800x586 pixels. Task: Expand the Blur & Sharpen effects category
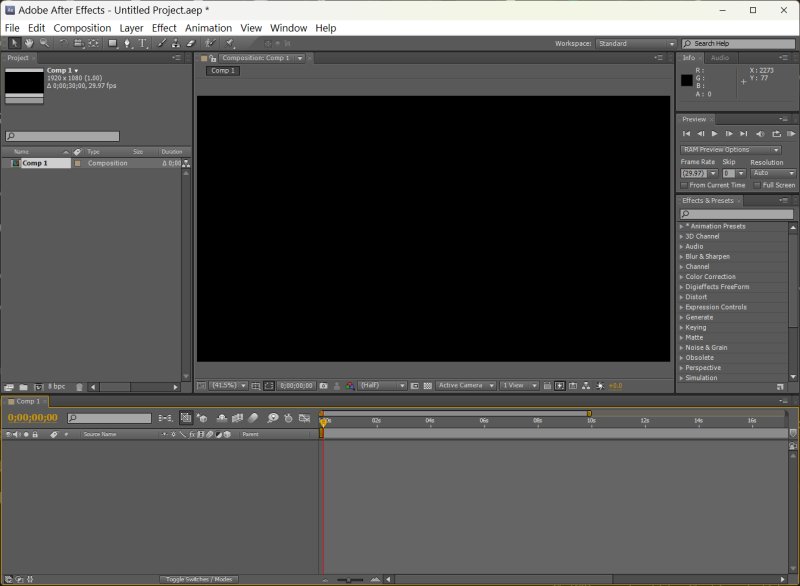pos(707,257)
